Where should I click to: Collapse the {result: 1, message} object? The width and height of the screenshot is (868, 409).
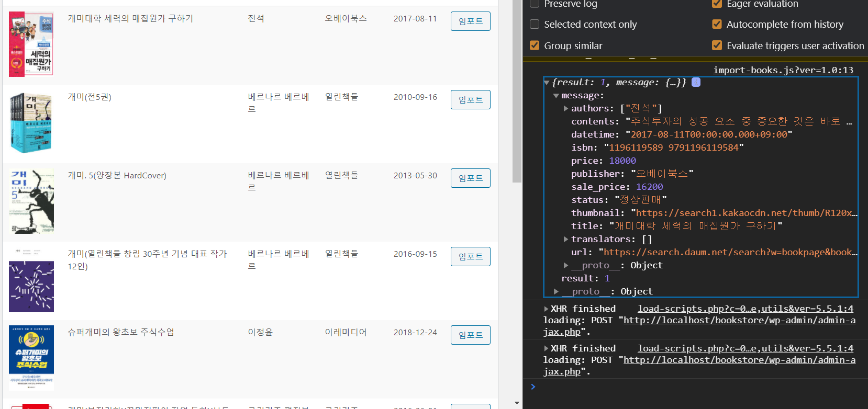tap(547, 83)
